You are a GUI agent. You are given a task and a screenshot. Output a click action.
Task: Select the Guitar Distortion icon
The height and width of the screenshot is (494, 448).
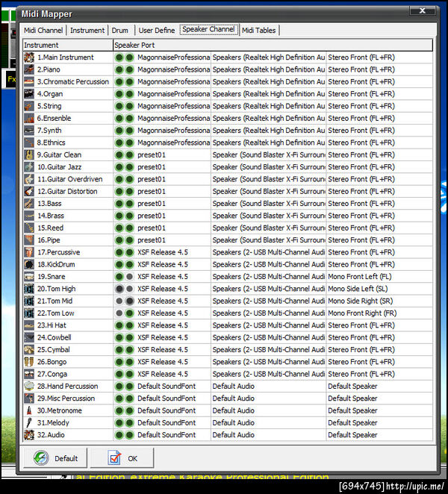coord(29,191)
